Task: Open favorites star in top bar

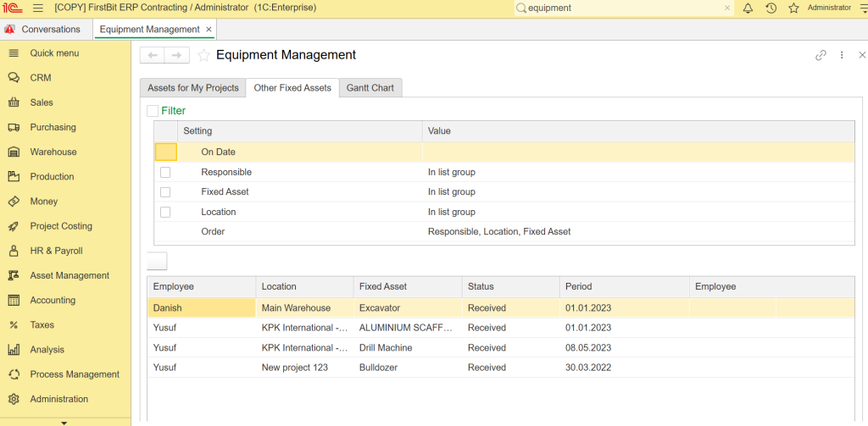Action: (x=793, y=8)
